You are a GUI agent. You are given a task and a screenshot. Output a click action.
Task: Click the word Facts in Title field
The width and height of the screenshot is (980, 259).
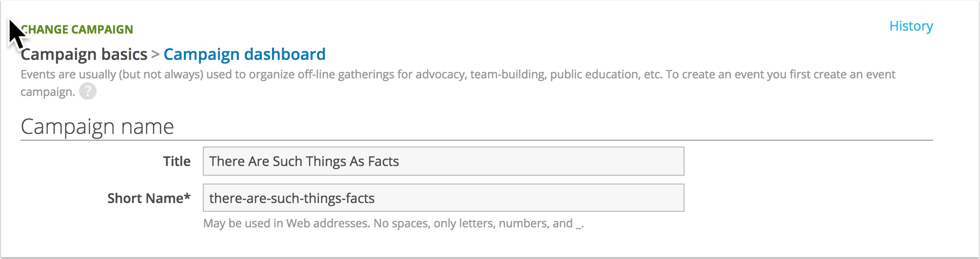pyautogui.click(x=383, y=161)
